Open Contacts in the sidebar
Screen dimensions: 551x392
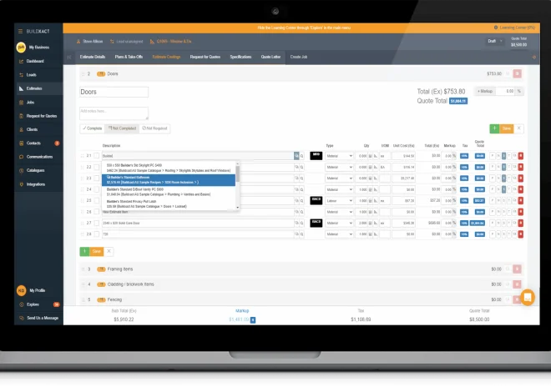coord(33,143)
